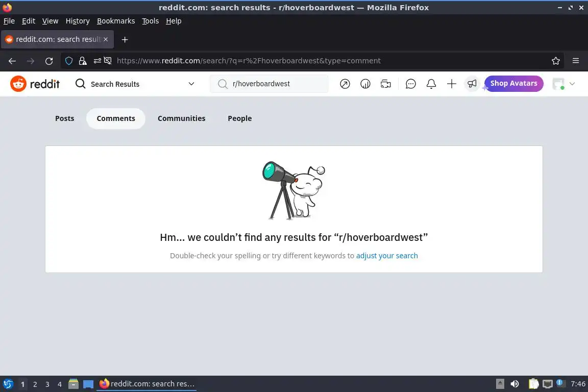Open the user avatar menu
The width and height of the screenshot is (588, 392).
coord(558,84)
